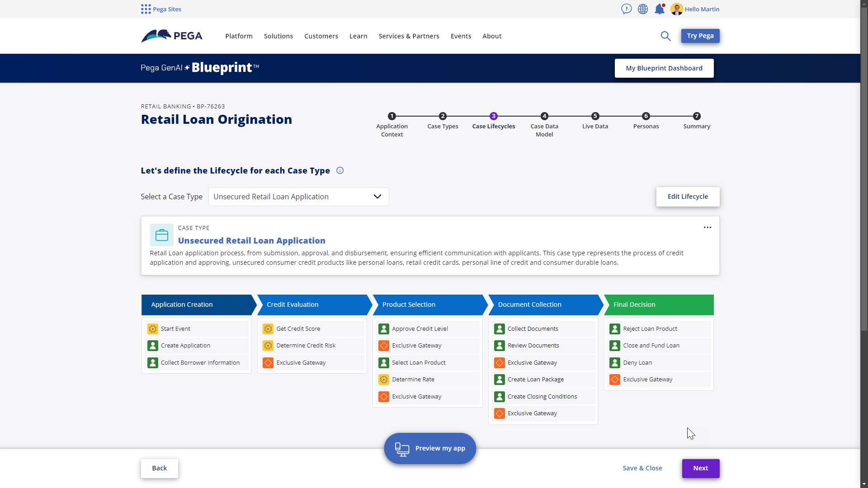This screenshot has height=488, width=868.
Task: Open the Customers menu
Action: pyautogui.click(x=321, y=36)
